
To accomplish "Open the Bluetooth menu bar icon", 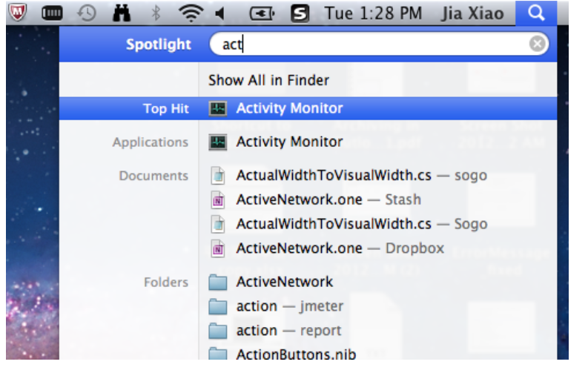I will coord(156,13).
